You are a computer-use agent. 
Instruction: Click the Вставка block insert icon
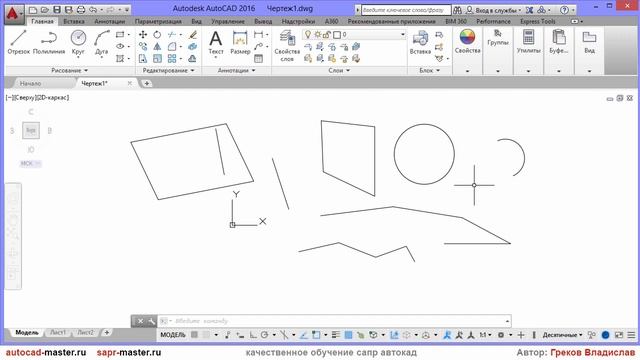(420, 42)
